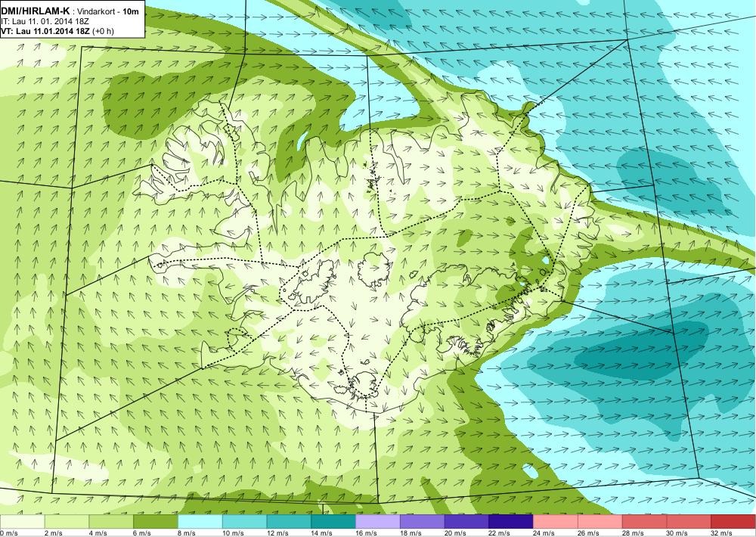Click the dark navy swatch at 22 m/s
The height and width of the screenshot is (537, 756).
[x=510, y=522]
